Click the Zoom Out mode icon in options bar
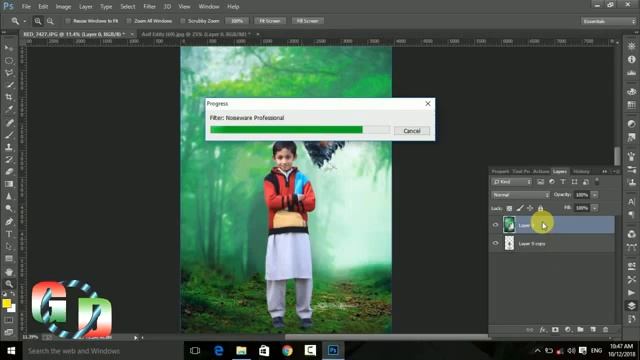The width and height of the screenshot is (640, 360). 50,21
